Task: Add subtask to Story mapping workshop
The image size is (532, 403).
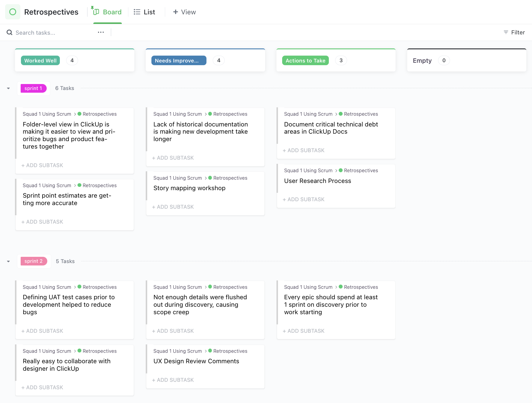Action: click(x=173, y=207)
